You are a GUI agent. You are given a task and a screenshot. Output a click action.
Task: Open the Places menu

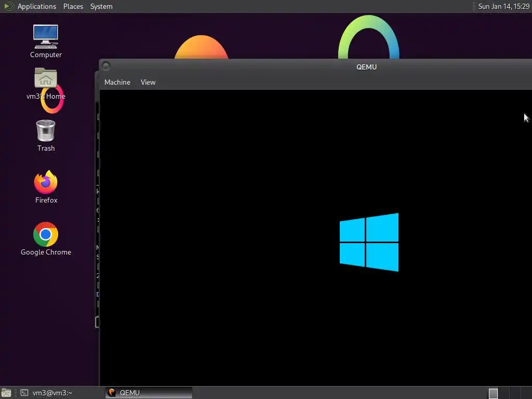[73, 6]
